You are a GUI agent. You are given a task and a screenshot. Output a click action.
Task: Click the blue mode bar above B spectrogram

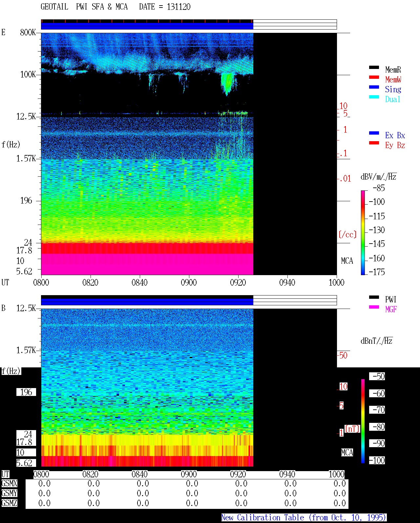click(147, 302)
